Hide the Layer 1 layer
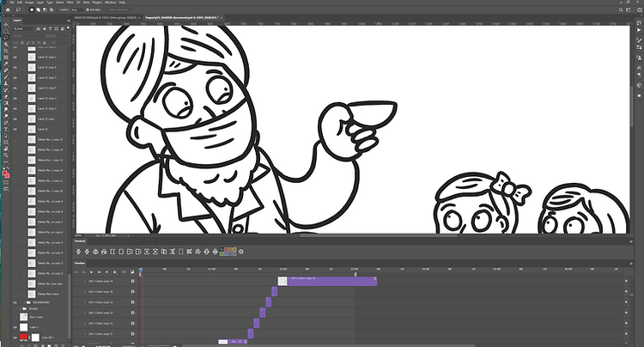This screenshot has height=347, width=644. pyautogui.click(x=15, y=327)
